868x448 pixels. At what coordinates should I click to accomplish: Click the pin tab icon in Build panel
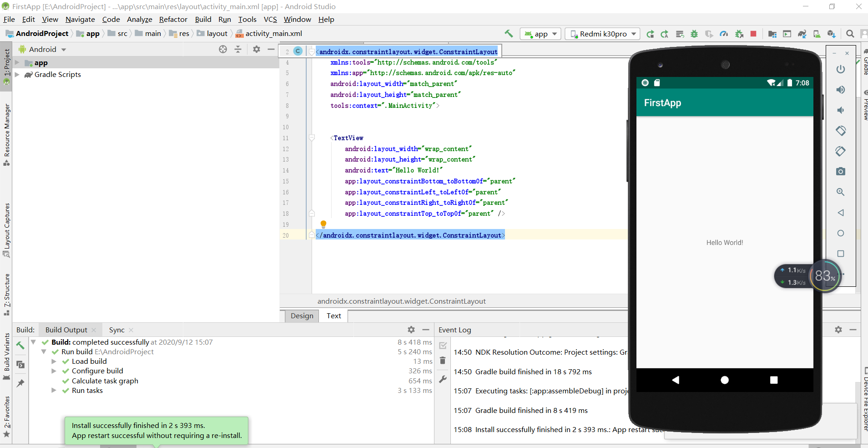20,383
